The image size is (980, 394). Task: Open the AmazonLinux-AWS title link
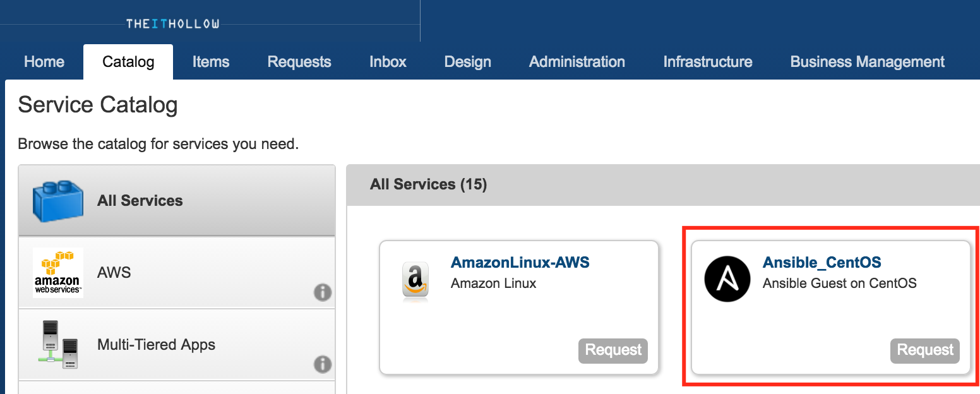tap(520, 263)
